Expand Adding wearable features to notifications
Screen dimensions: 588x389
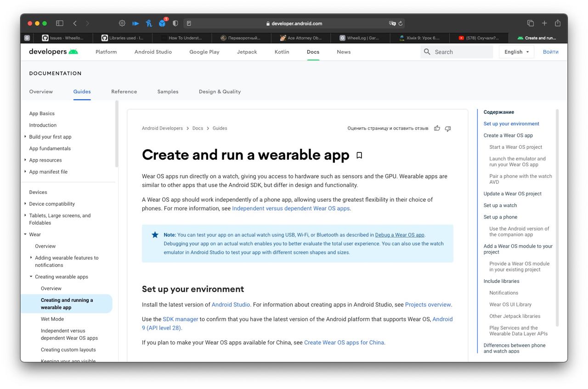(x=31, y=258)
